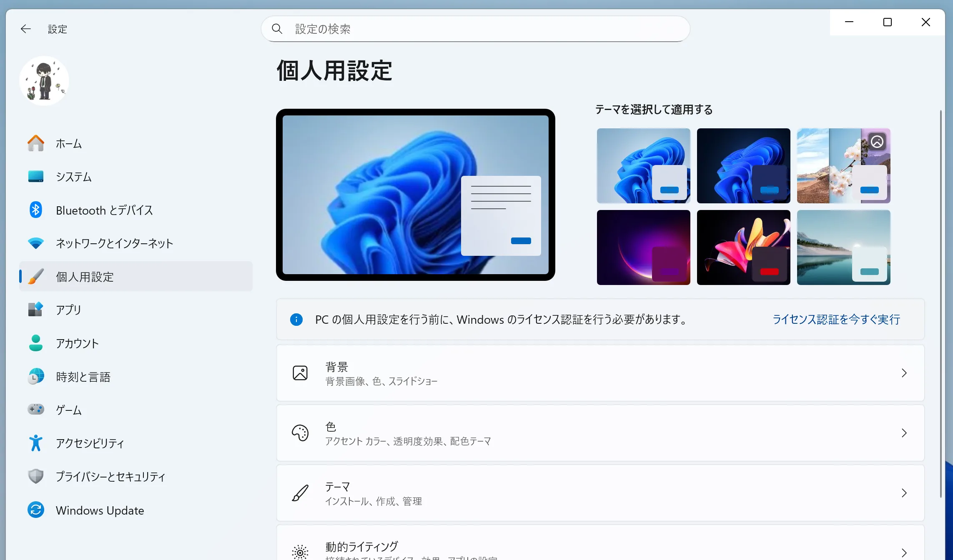Click the paintbrush icon next to 個人用設定
The height and width of the screenshot is (560, 953).
36,276
